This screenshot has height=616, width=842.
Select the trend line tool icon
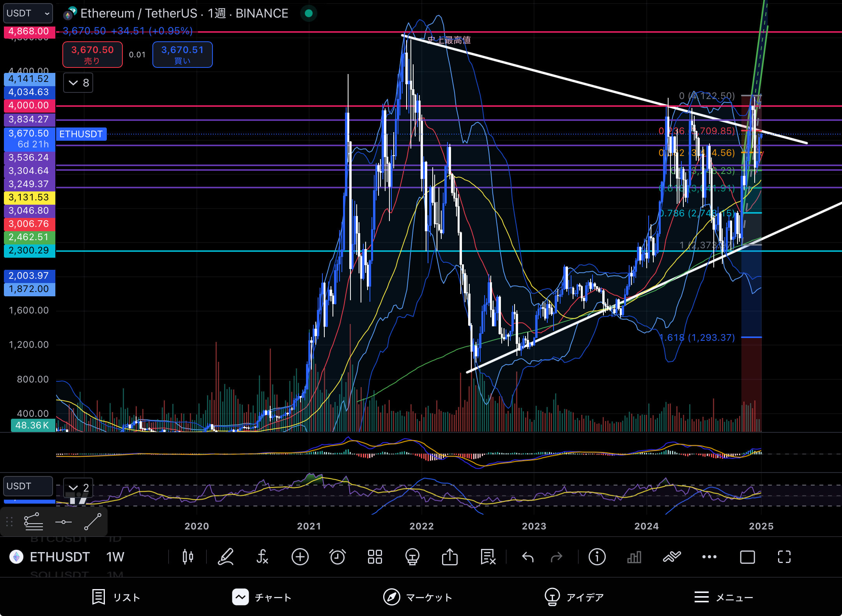coord(93,522)
